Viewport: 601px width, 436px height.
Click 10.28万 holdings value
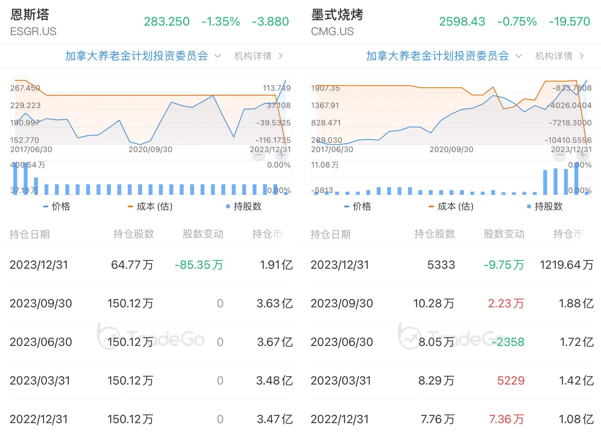pos(434,303)
